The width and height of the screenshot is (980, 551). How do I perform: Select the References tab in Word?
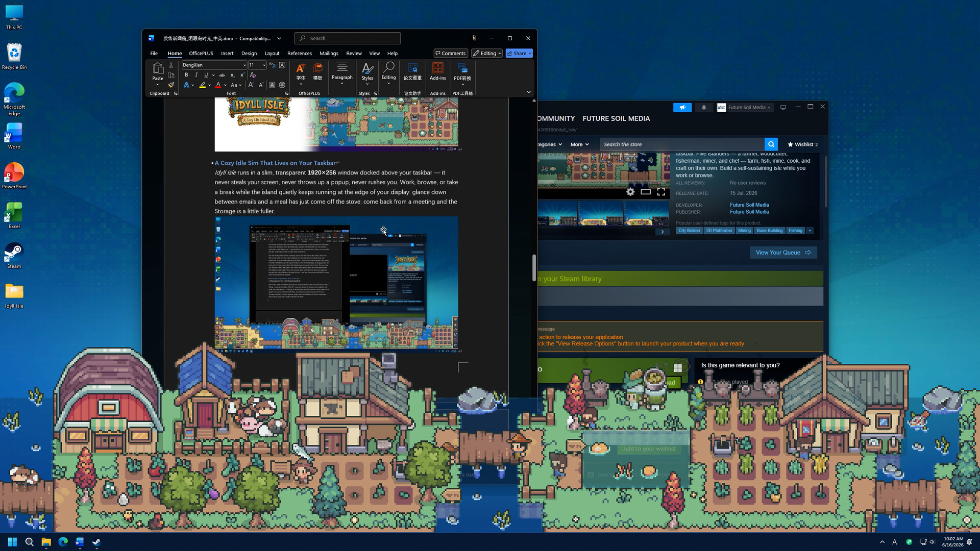coord(300,53)
